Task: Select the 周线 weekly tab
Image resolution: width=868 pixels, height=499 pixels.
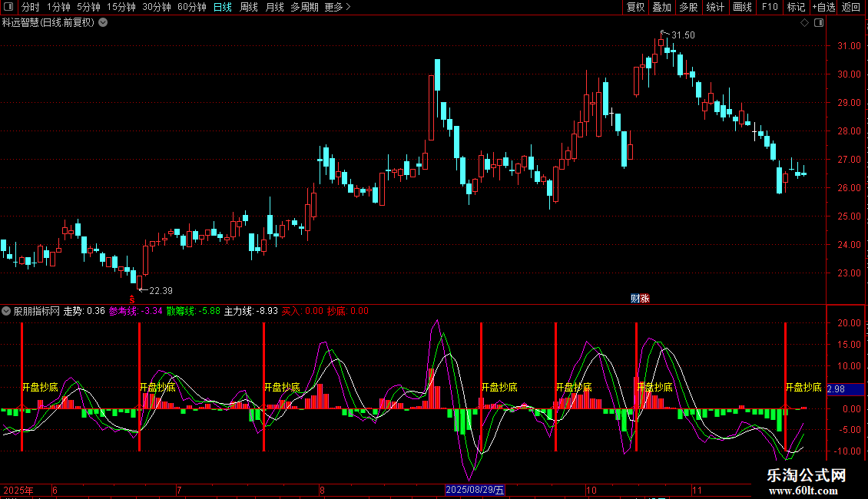Action: click(x=249, y=7)
